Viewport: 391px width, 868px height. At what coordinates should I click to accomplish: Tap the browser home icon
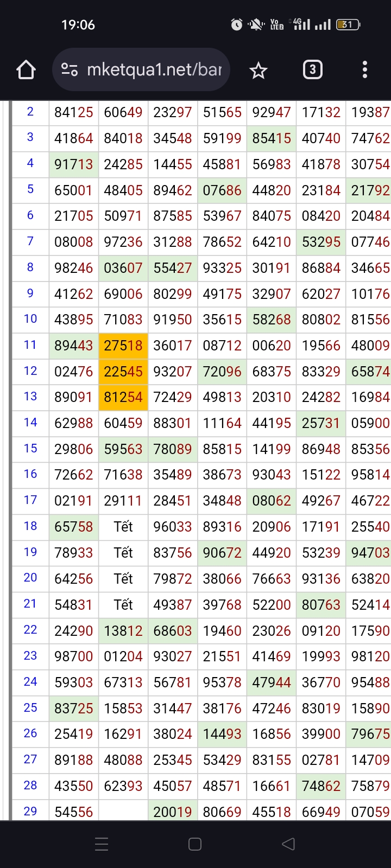tap(26, 70)
